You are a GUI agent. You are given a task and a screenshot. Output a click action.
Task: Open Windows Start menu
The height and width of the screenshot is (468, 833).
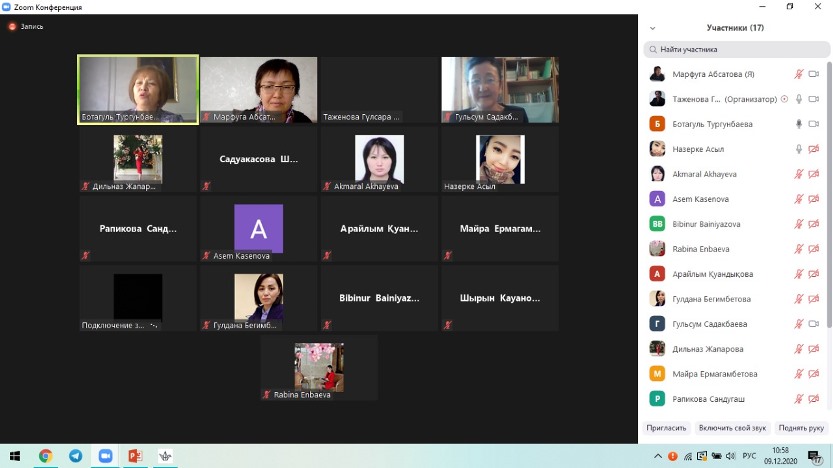point(14,456)
